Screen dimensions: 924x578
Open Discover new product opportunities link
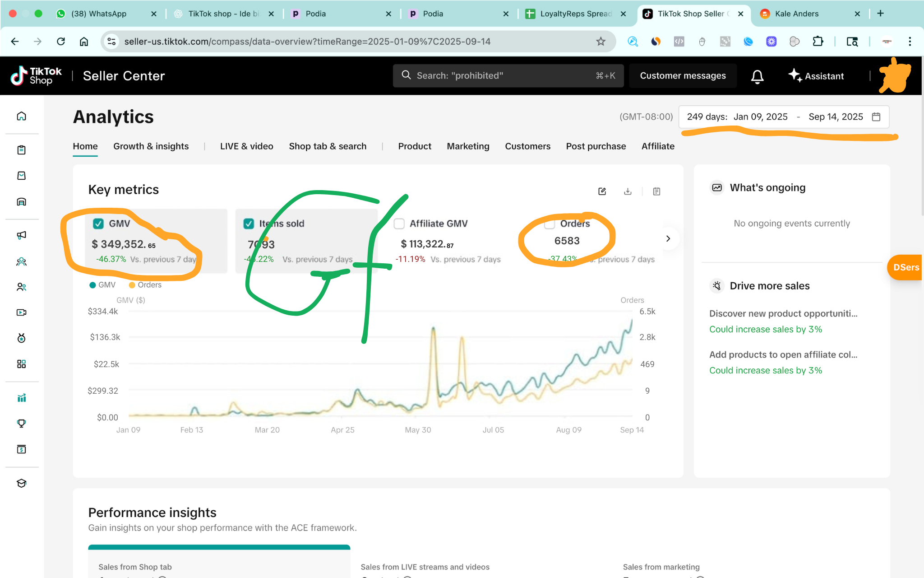pyautogui.click(x=783, y=313)
